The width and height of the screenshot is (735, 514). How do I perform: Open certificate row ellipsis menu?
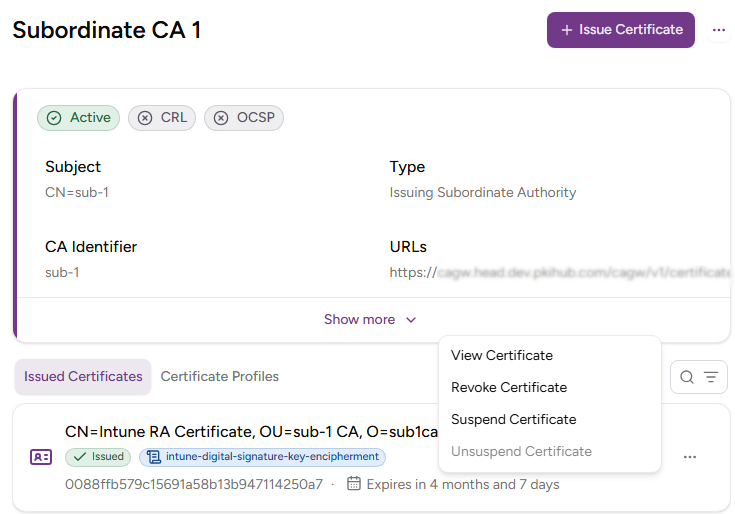(689, 457)
